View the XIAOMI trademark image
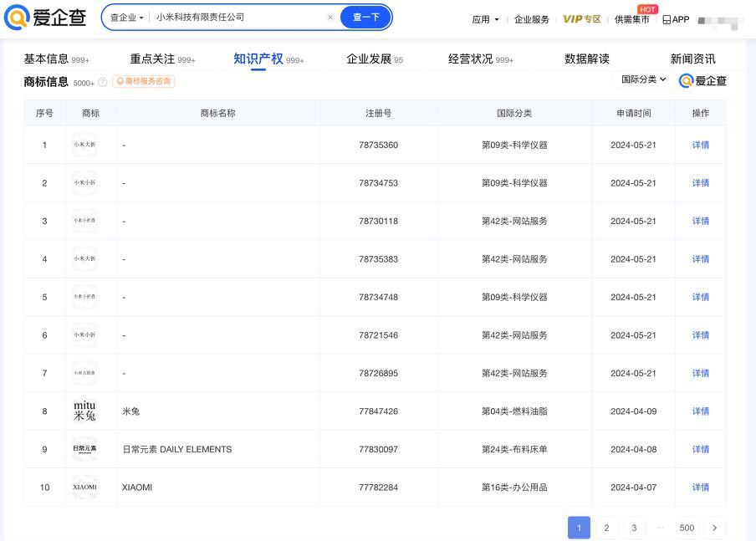This screenshot has height=541, width=756. tap(84, 487)
